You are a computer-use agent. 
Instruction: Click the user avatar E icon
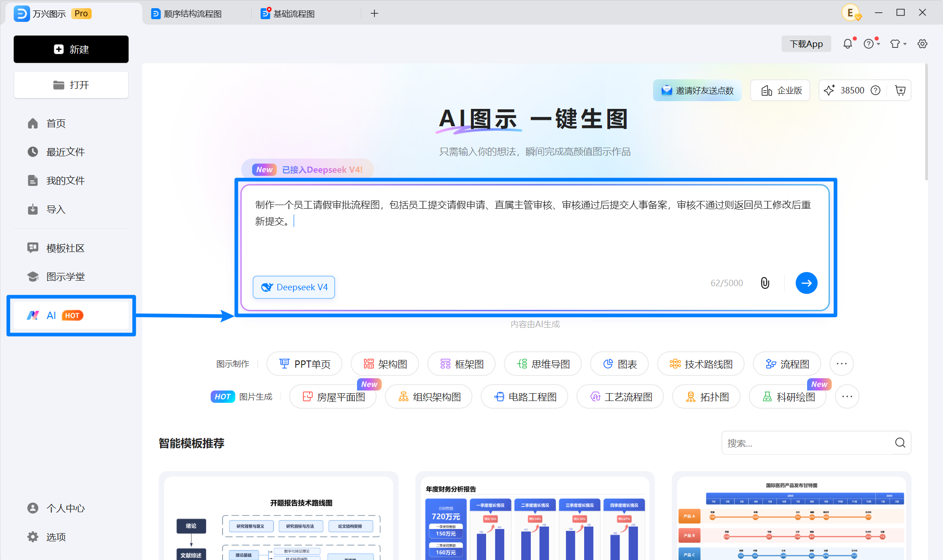[851, 13]
